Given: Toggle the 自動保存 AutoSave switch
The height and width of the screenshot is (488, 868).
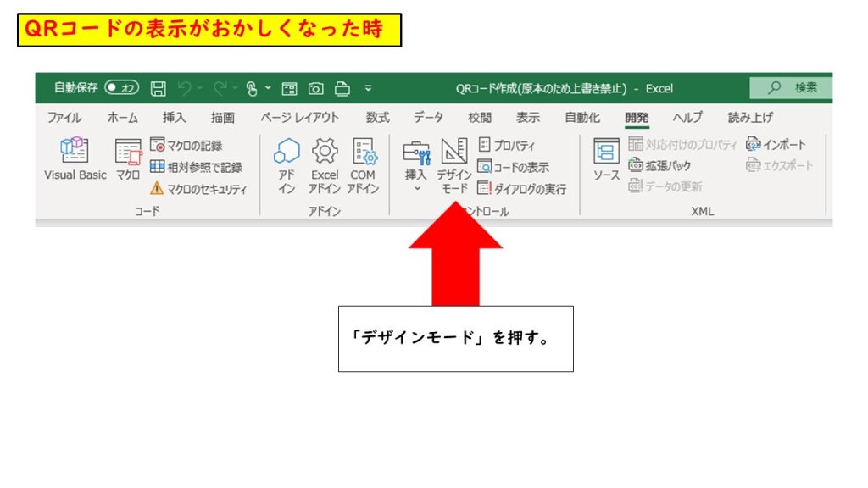Looking at the screenshot, I should (x=122, y=88).
